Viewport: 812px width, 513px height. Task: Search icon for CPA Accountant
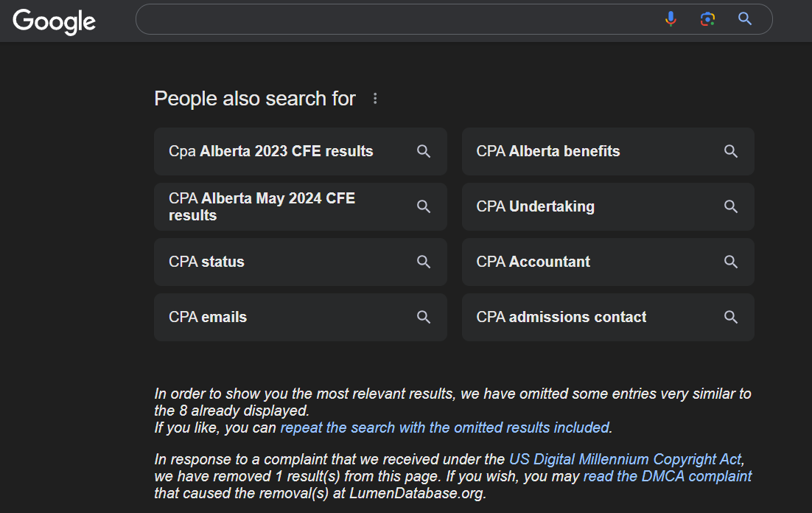731,262
